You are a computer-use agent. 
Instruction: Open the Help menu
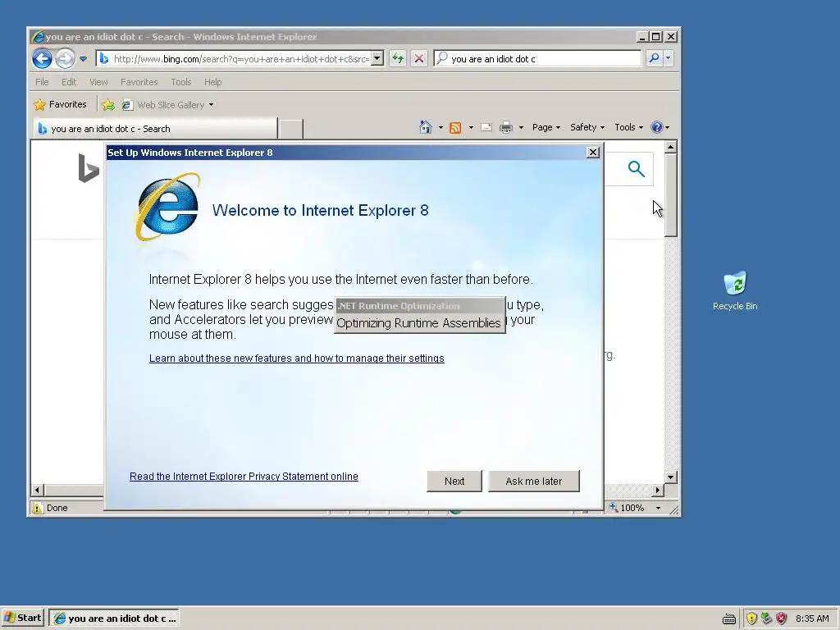click(x=212, y=82)
